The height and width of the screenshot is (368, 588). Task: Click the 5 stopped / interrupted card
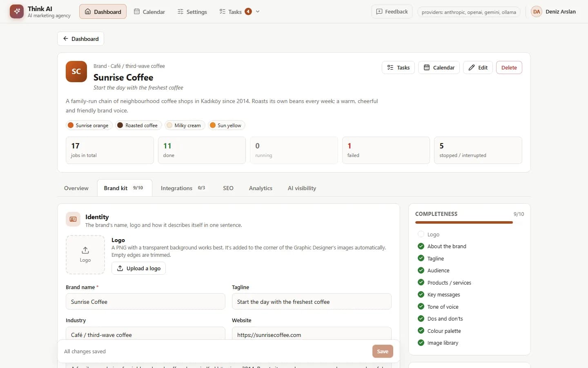478,150
